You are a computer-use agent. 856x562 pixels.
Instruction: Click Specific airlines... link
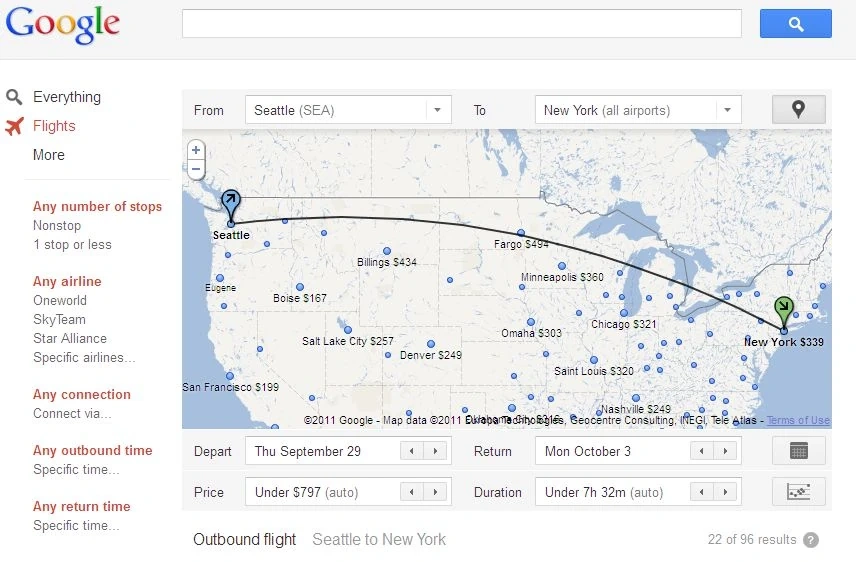(84, 358)
